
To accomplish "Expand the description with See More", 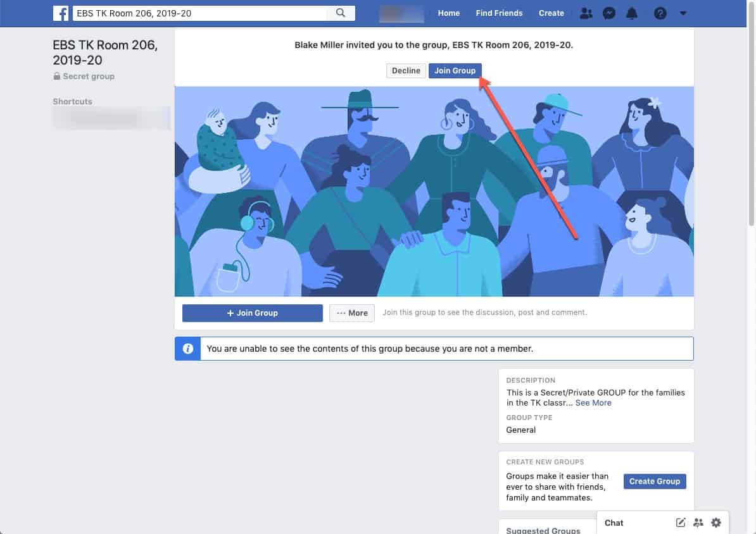I will pyautogui.click(x=593, y=402).
